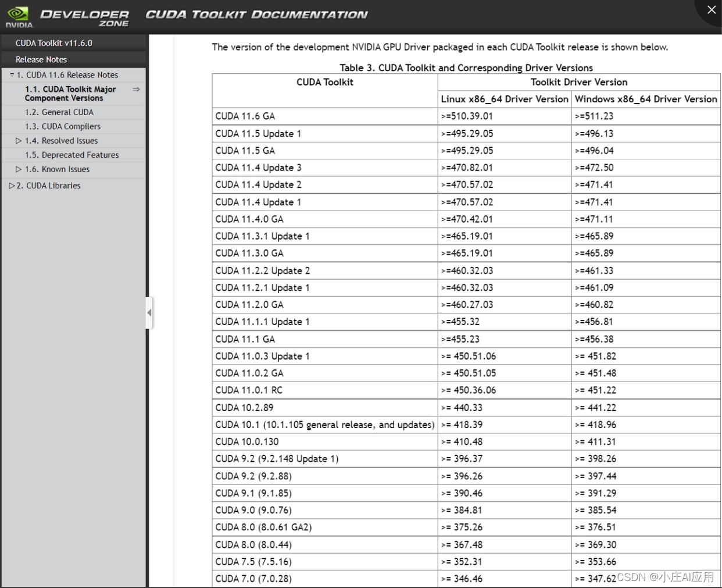Select the CUDA 11.5 Update 1 cell
Viewport: 722px width, 588px height.
tap(325, 134)
